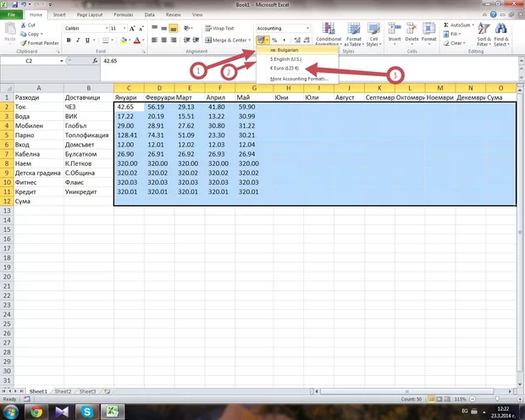Image resolution: width=525 pixels, height=420 pixels.
Task: Switch to the Page Layout ribbon tab
Action: tap(88, 15)
